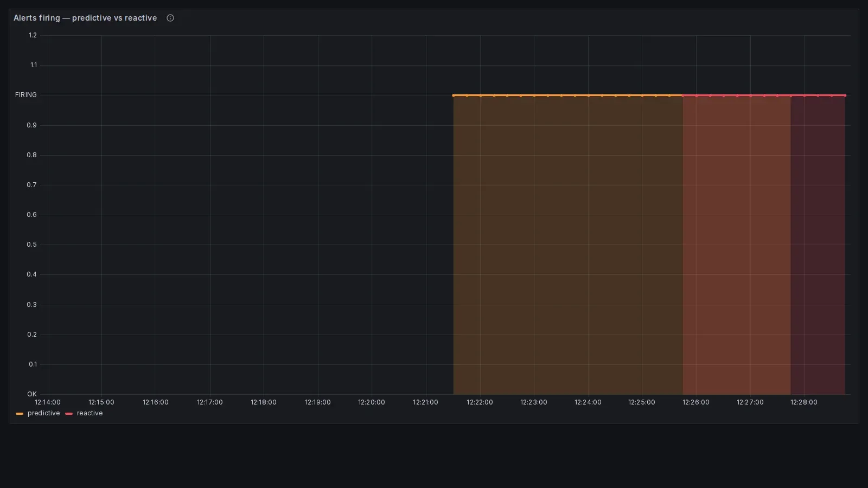
Task: Click the 12:16:00 time axis label
Action: coord(156,402)
